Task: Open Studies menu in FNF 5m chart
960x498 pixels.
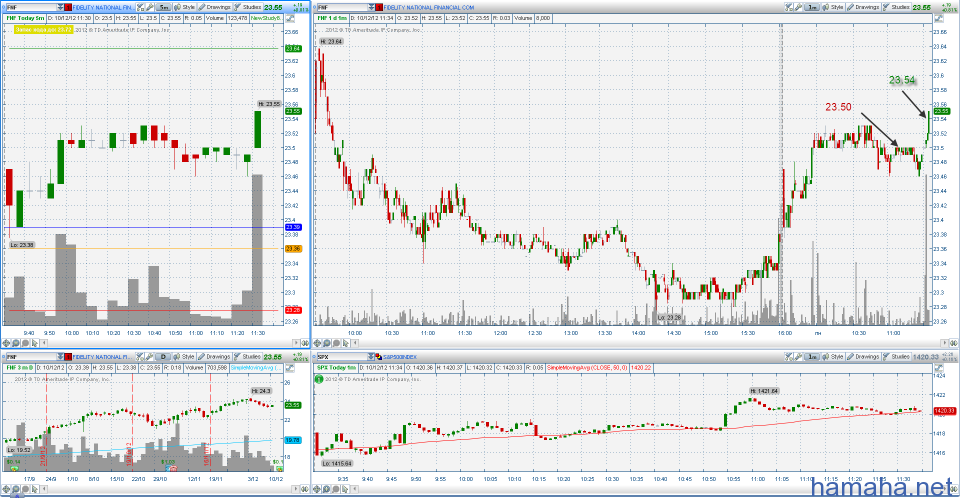Action: (x=248, y=7)
